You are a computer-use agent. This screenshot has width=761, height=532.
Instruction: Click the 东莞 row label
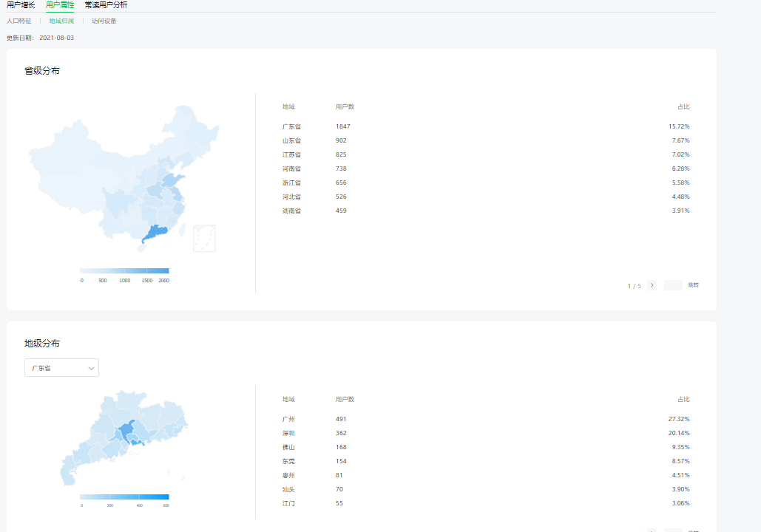(288, 461)
